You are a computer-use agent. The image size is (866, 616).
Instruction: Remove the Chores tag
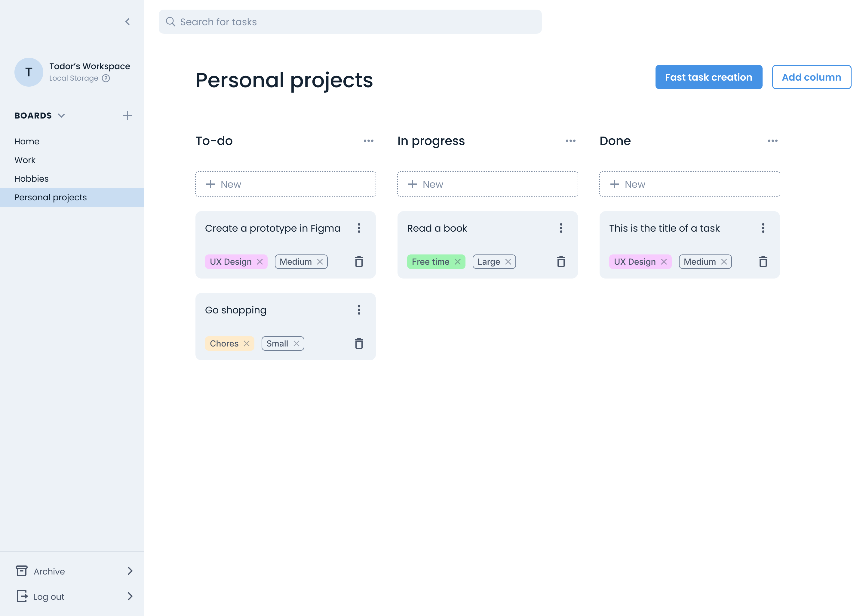pos(247,344)
